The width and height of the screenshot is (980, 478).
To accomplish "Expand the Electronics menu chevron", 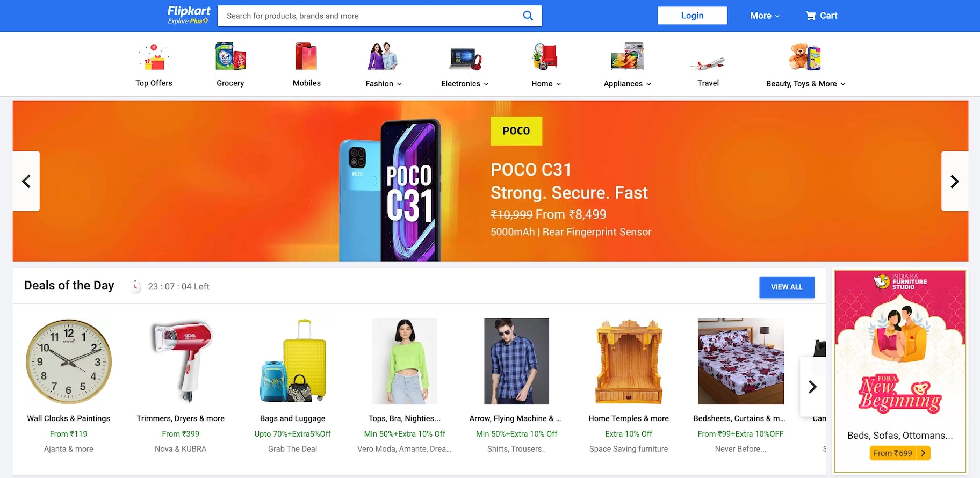I will [x=486, y=84].
